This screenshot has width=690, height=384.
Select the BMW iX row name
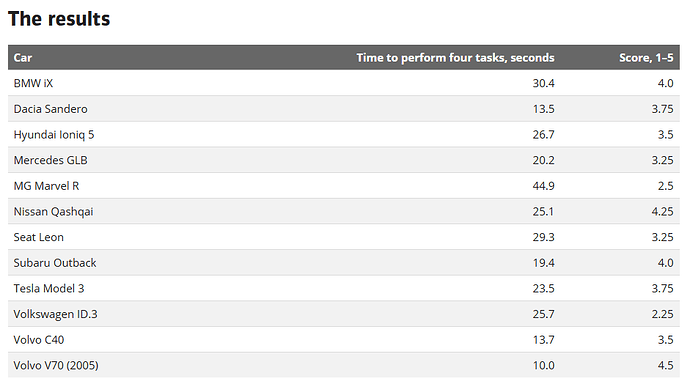click(x=33, y=83)
